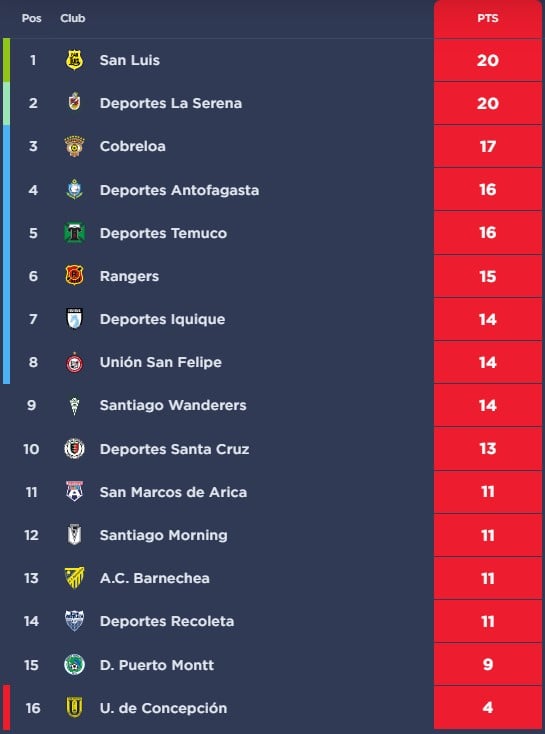Open San Marcos de Arica team name
Viewport: 545px width, 734px height.
[x=173, y=492]
